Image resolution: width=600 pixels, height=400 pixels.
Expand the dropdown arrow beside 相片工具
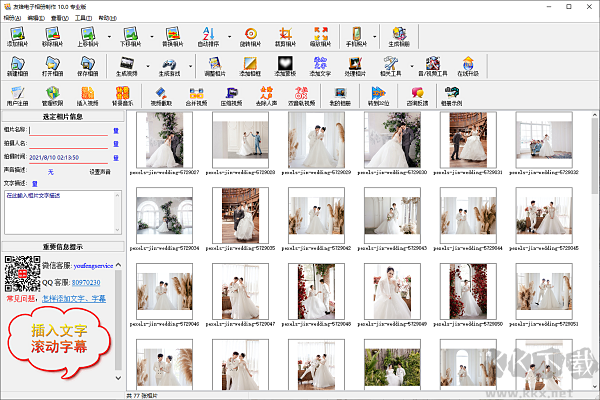click(411, 69)
